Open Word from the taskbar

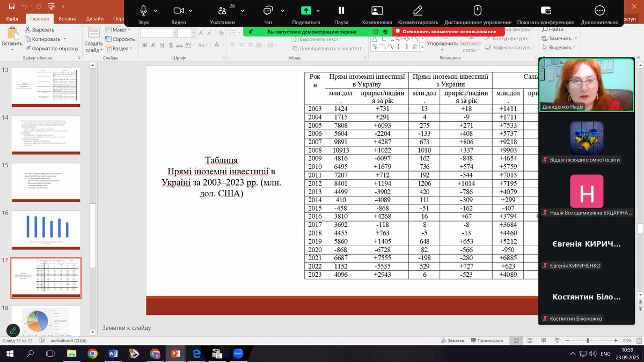(x=113, y=353)
